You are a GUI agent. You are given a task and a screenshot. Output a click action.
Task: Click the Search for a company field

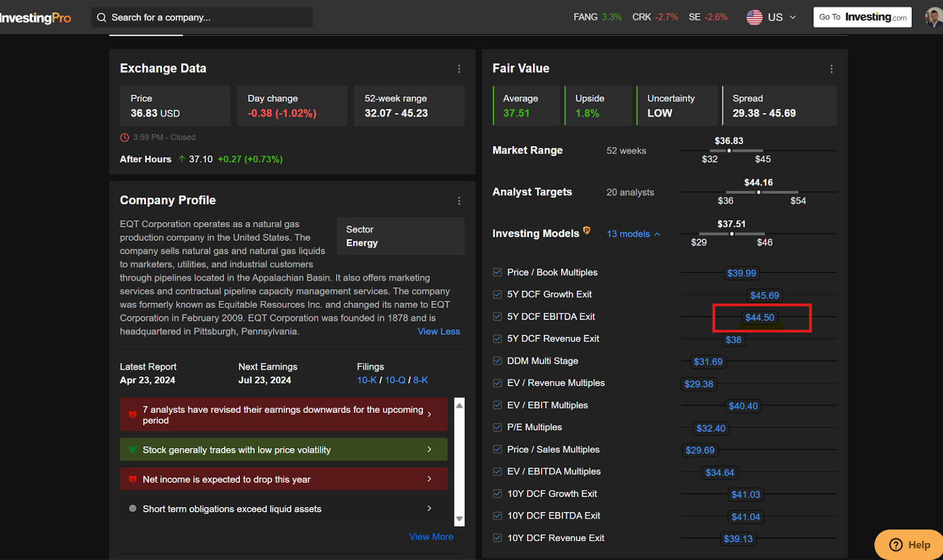pyautogui.click(x=202, y=17)
